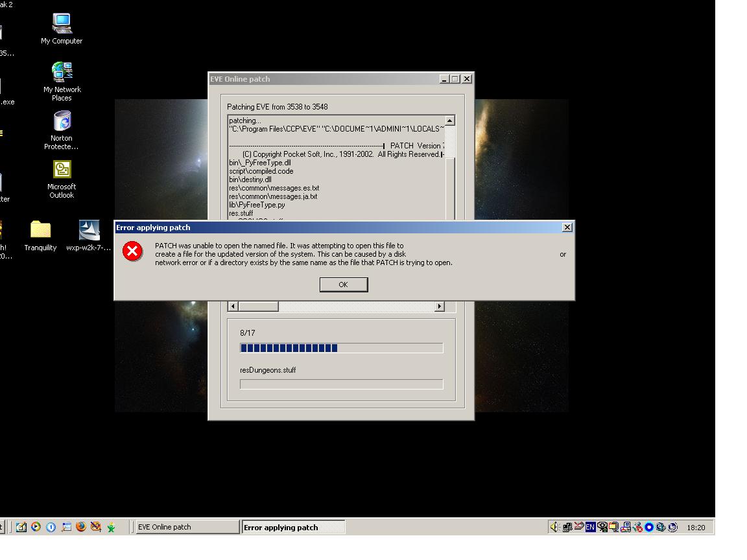This screenshot has width=747, height=560.
Task: Click the 'res\common\messages.ja.txt' log line
Action: point(273,196)
